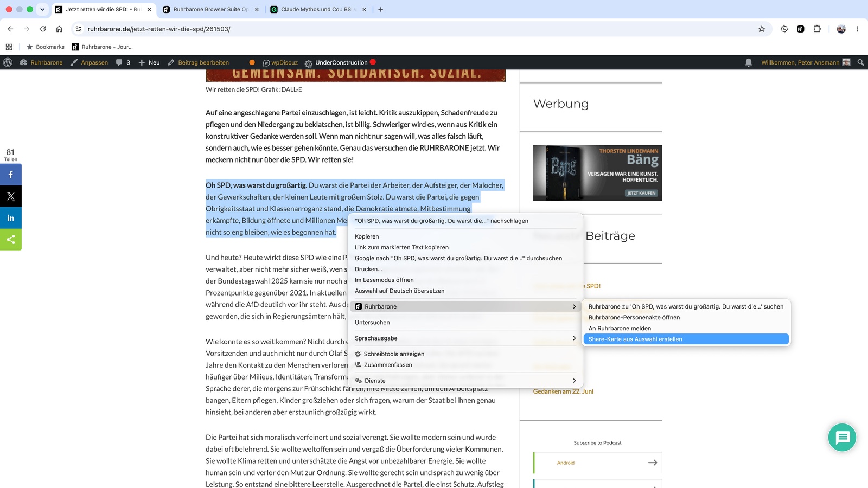Click Beitrag bearbeiten in admin bar
This screenshot has height=488, width=868.
click(x=199, y=62)
